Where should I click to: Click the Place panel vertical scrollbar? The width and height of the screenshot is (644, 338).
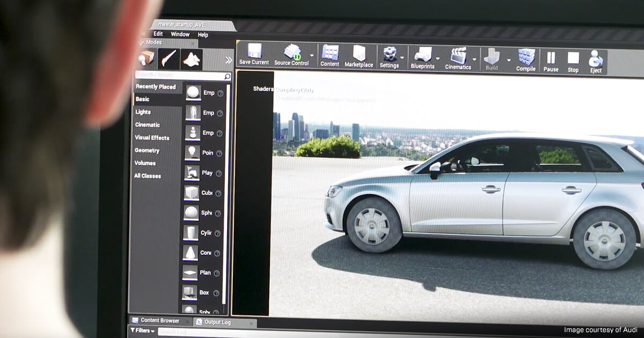coord(226,193)
